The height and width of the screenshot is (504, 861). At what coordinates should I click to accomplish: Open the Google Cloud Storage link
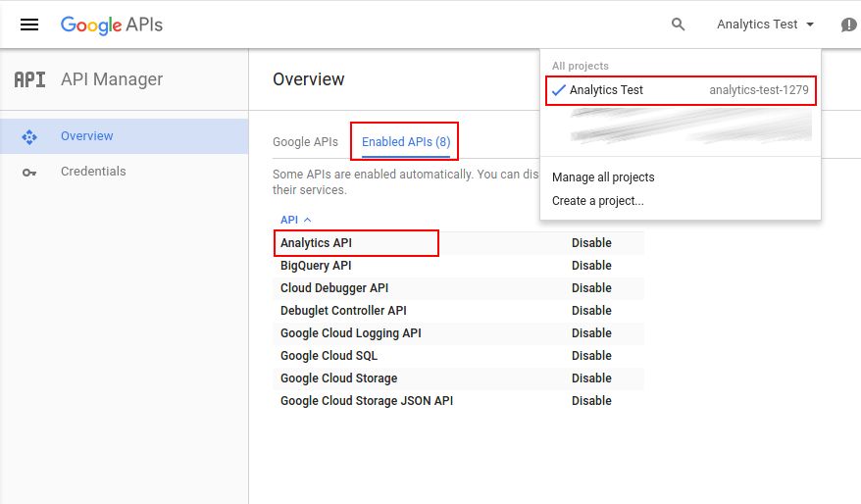coord(338,378)
